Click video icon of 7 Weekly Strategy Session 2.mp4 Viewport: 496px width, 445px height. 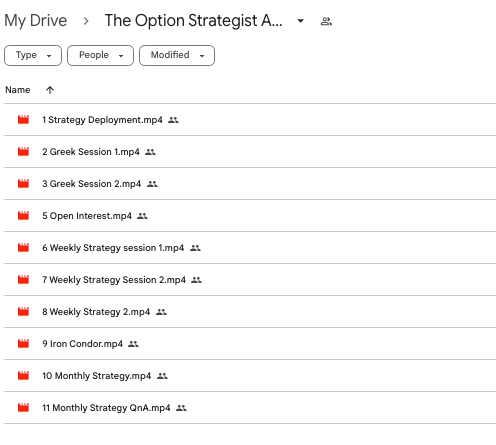[23, 280]
